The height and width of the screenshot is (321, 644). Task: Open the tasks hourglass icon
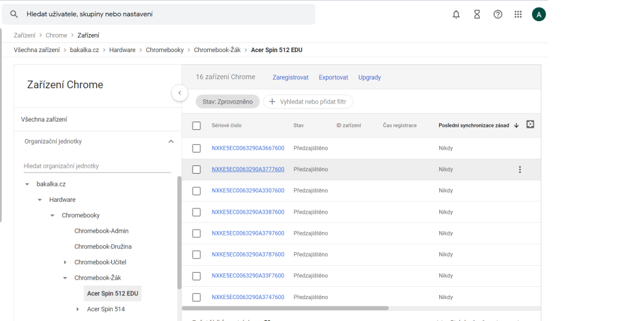477,14
